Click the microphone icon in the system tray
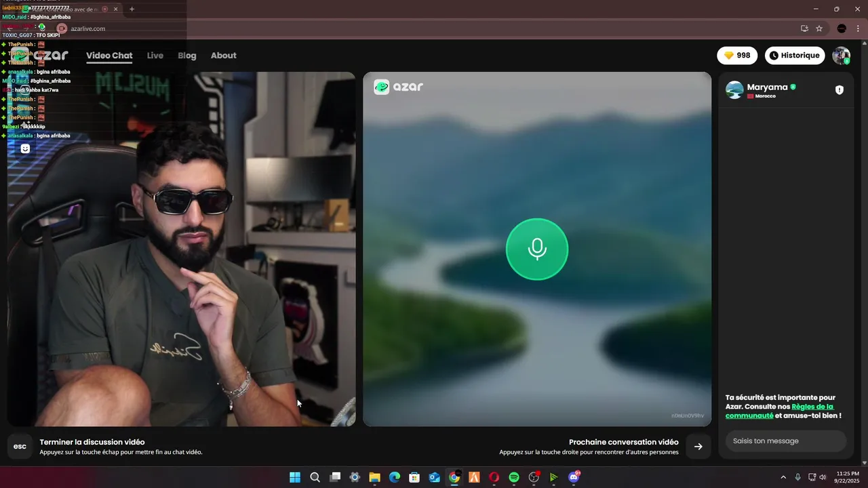The height and width of the screenshot is (488, 868). 797,477
